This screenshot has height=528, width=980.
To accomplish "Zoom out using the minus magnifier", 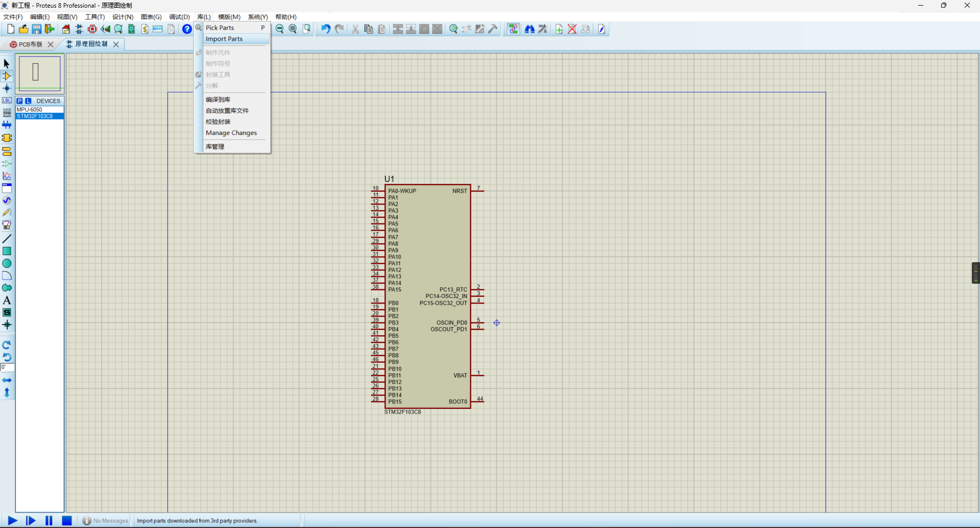I will pos(279,29).
